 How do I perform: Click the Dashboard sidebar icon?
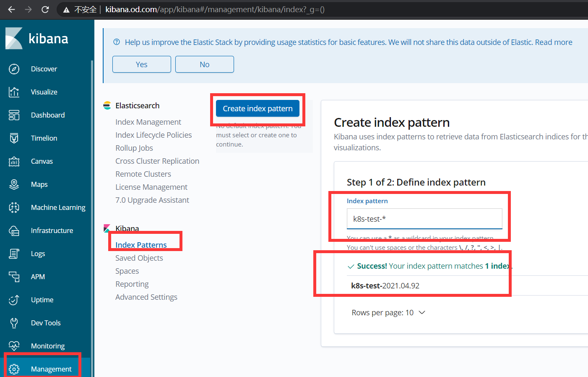coord(14,115)
